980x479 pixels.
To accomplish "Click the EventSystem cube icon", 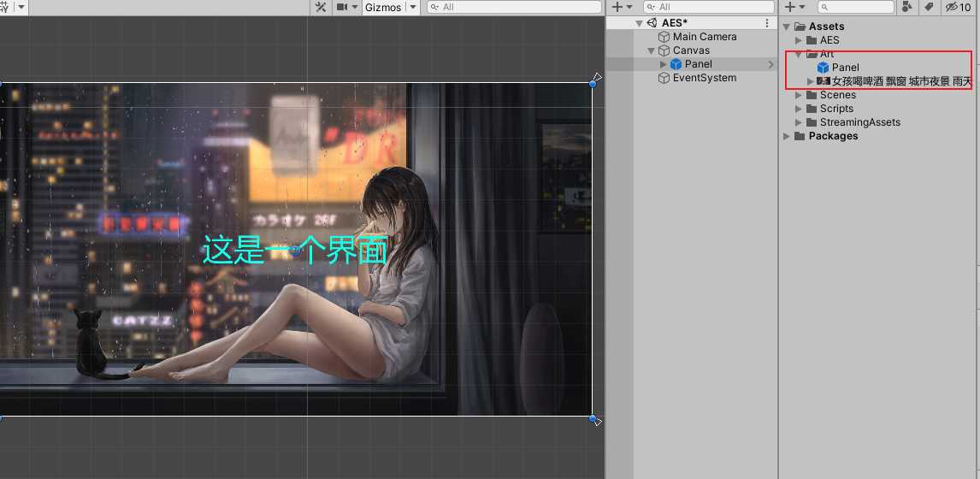I will pos(664,78).
